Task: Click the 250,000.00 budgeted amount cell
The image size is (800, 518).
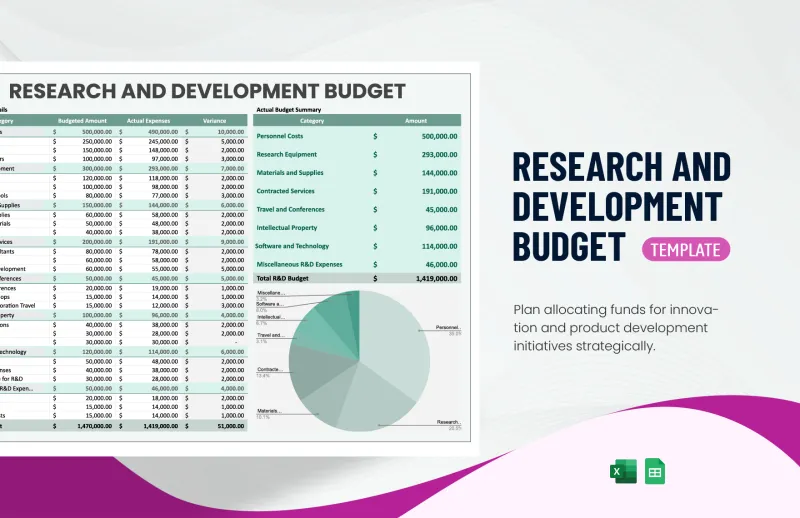Action: (97, 141)
